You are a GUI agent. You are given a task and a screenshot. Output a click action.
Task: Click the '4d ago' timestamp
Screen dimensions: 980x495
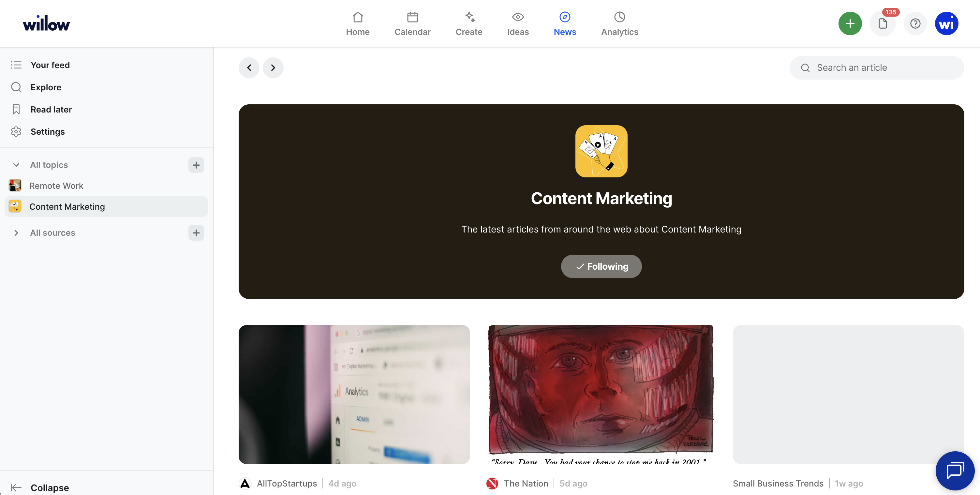(342, 484)
